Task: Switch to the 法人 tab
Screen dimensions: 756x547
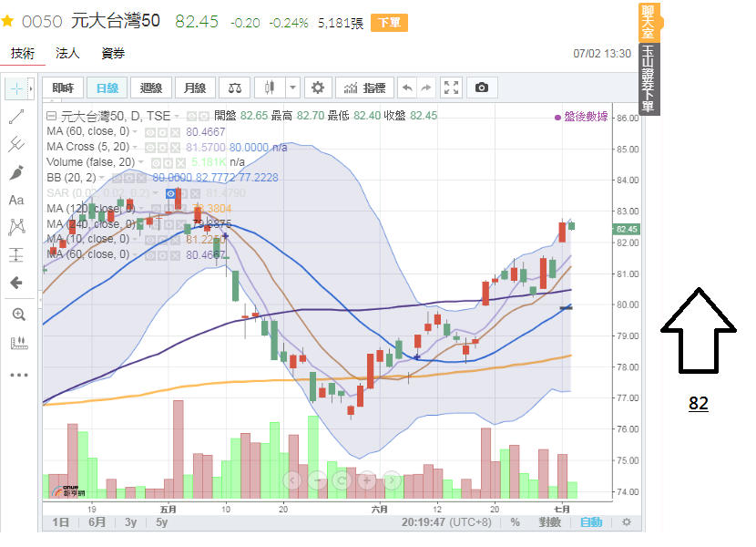Action: coord(67,53)
